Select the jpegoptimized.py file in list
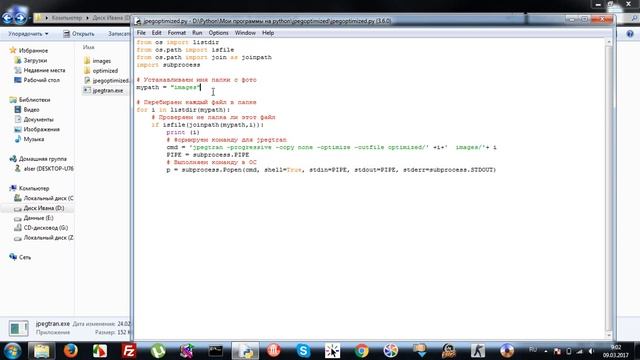 (106, 80)
